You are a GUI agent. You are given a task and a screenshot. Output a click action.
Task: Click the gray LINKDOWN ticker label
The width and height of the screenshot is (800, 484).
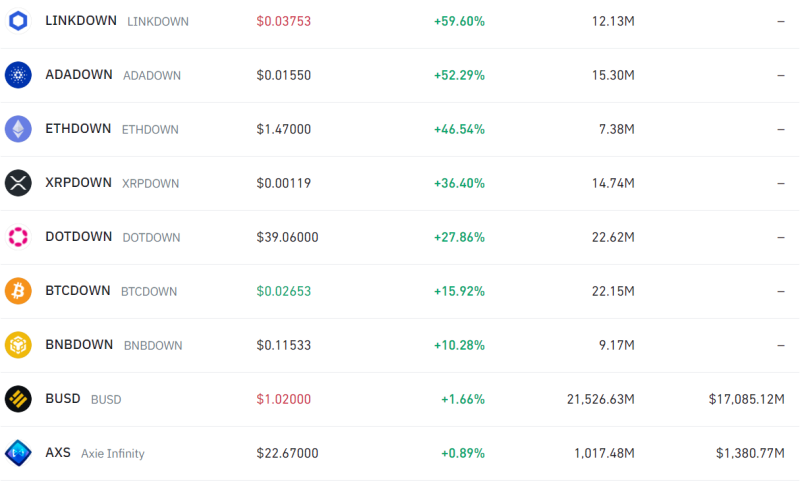pyautogui.click(x=158, y=22)
